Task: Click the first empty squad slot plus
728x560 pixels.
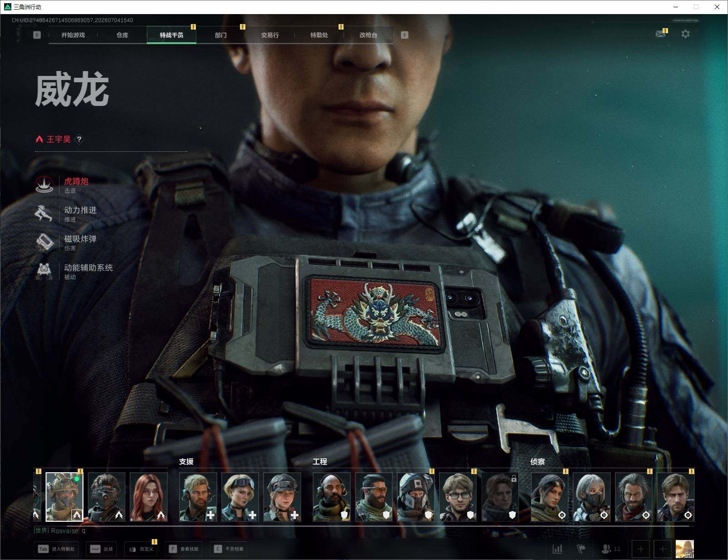Action: [x=640, y=549]
